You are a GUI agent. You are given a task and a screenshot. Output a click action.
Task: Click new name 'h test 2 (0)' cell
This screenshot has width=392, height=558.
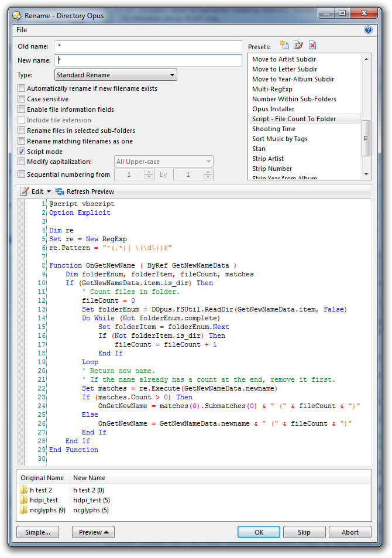(x=88, y=490)
